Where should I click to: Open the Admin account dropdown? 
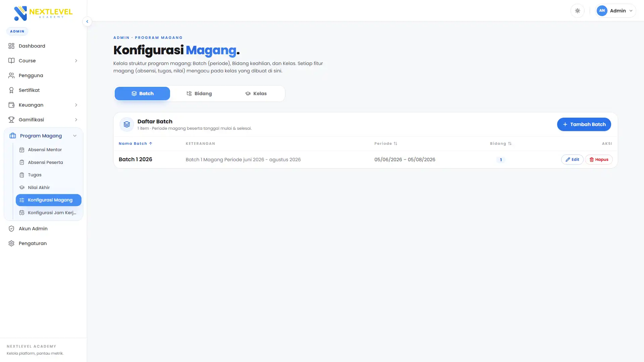tap(615, 11)
